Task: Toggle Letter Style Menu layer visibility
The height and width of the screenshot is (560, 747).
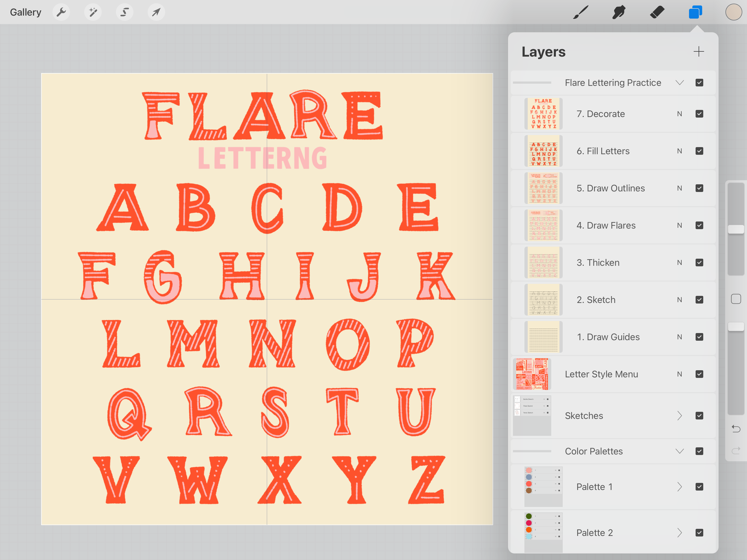Action: [699, 374]
